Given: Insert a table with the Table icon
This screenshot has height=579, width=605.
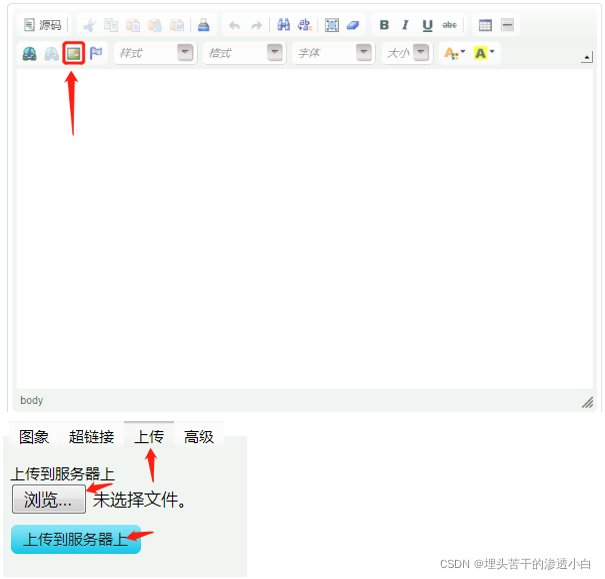Looking at the screenshot, I should (x=485, y=25).
